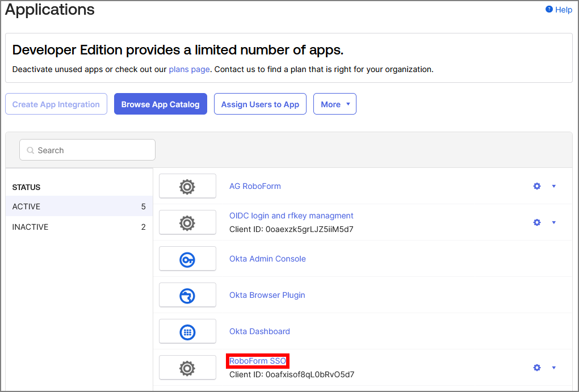Viewport: 579px width, 392px height.
Task: Click the gear settings icon for AG RoboForm
Action: [x=537, y=186]
